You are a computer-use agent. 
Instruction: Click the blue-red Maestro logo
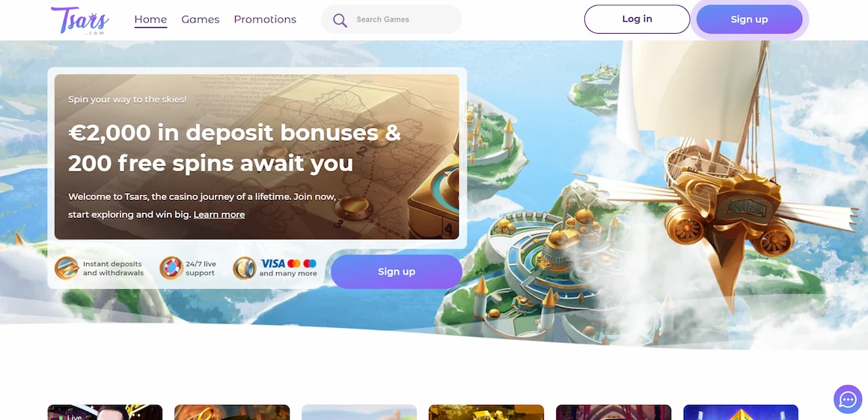pos(310,264)
